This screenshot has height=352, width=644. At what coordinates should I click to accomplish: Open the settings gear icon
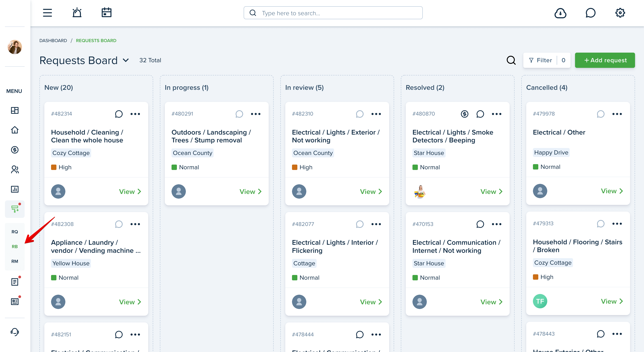(x=620, y=13)
